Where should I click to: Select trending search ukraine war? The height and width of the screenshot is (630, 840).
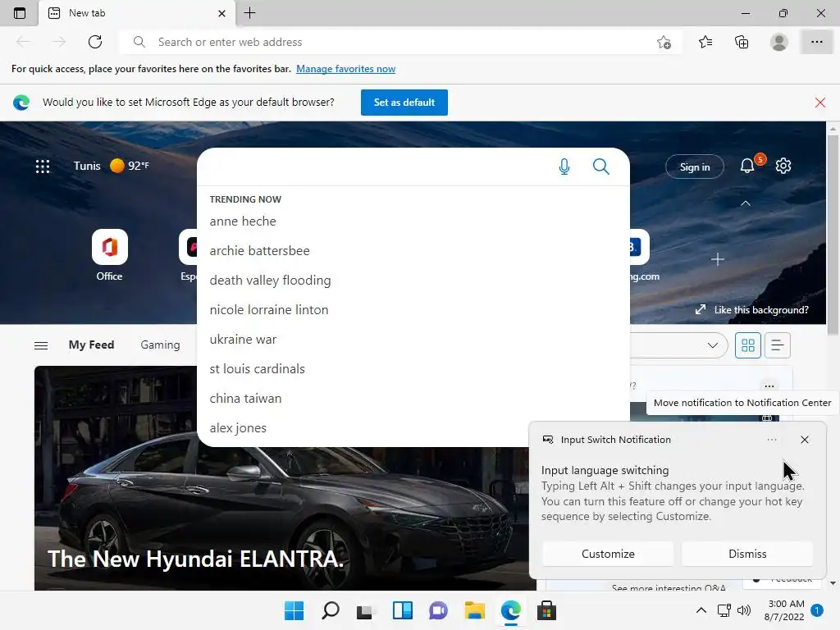click(x=243, y=339)
